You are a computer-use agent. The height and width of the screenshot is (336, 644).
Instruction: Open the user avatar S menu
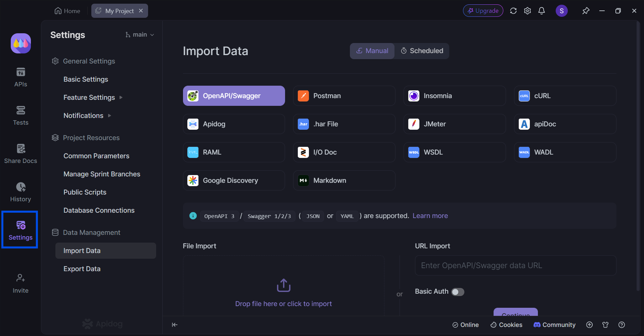pos(562,11)
